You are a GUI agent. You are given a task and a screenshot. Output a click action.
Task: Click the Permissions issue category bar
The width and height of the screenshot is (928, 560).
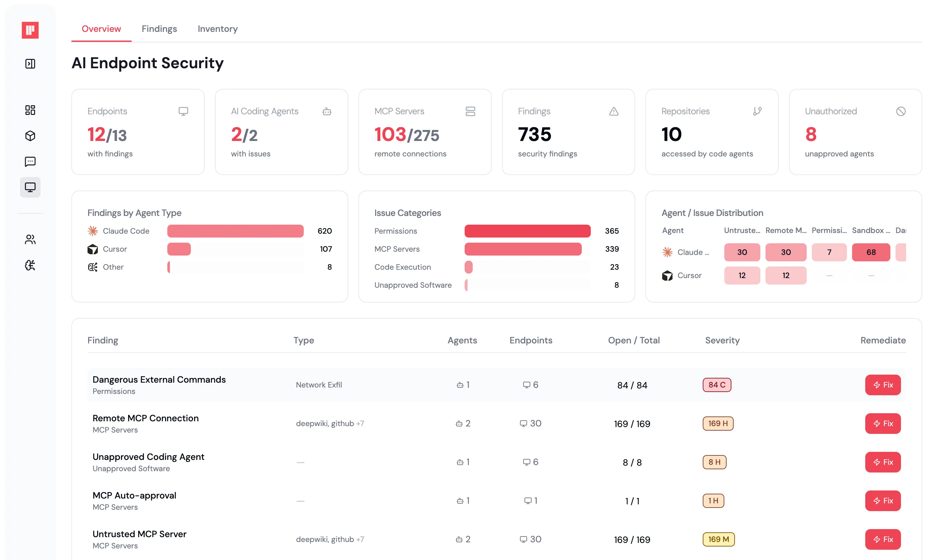coord(527,231)
